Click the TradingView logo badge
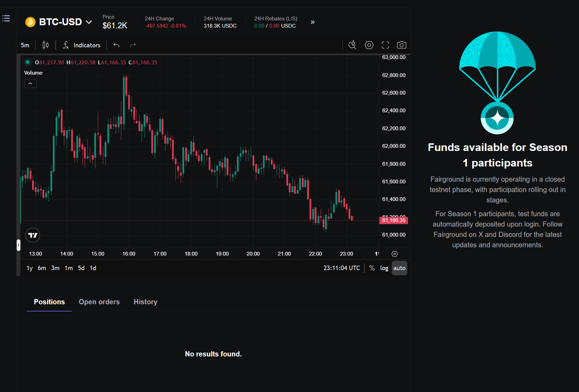Viewport: 579px width, 392px height. pos(33,235)
